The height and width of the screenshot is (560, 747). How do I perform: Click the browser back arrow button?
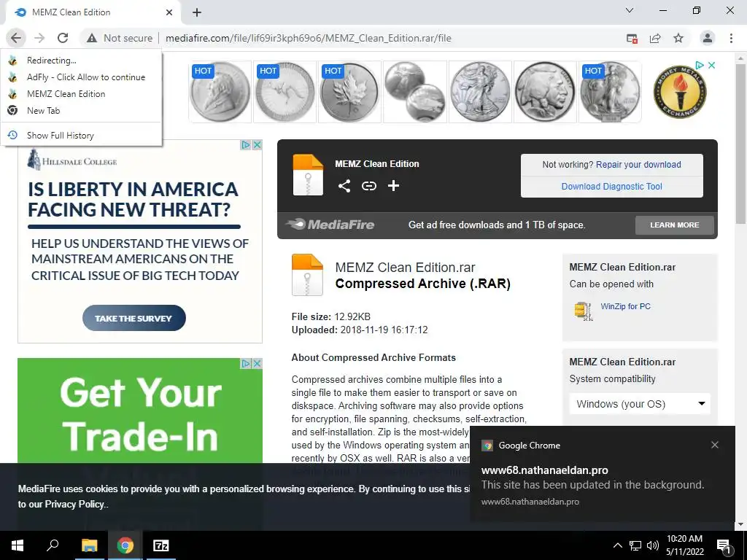(x=16, y=38)
